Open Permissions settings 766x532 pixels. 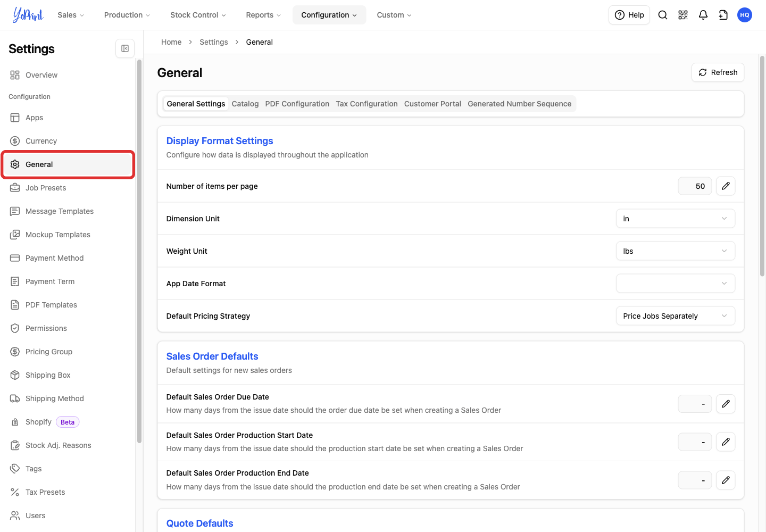[x=68, y=328]
